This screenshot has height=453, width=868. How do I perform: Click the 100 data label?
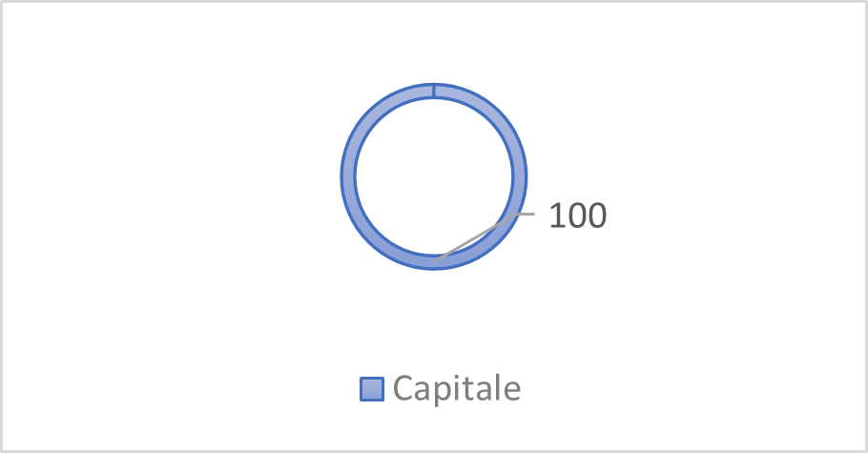pos(577,216)
